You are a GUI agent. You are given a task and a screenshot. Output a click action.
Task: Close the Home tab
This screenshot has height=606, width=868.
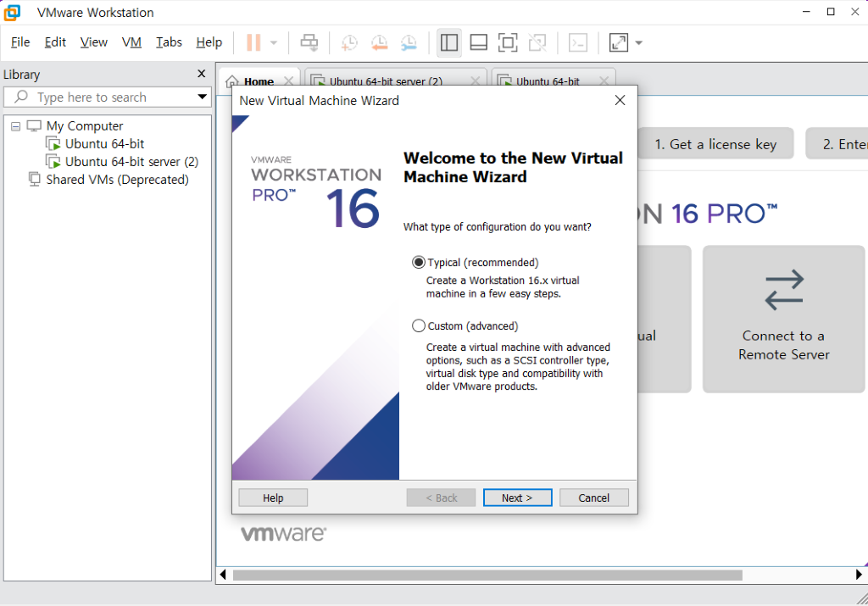(x=288, y=81)
